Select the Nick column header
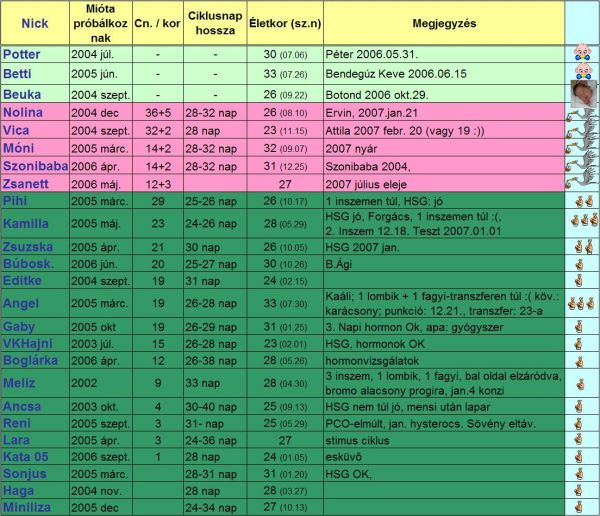Image resolution: width=600 pixels, height=516 pixels. point(34,21)
